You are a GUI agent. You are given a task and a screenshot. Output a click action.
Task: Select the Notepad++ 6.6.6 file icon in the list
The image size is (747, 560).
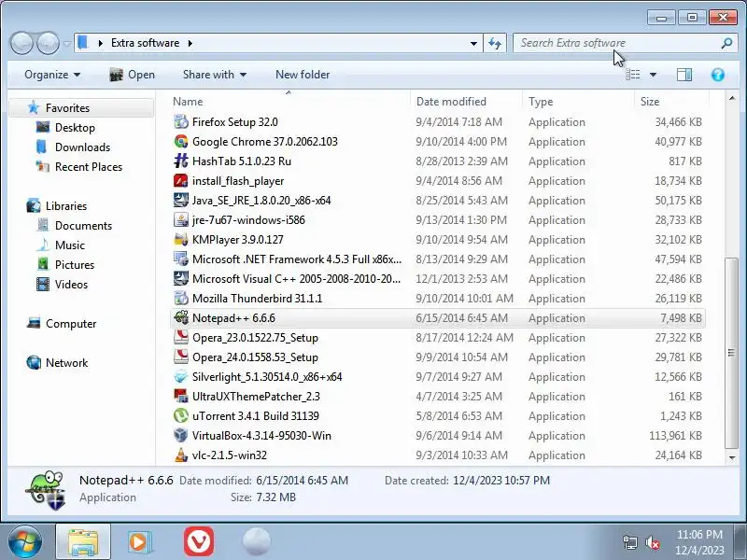point(181,317)
